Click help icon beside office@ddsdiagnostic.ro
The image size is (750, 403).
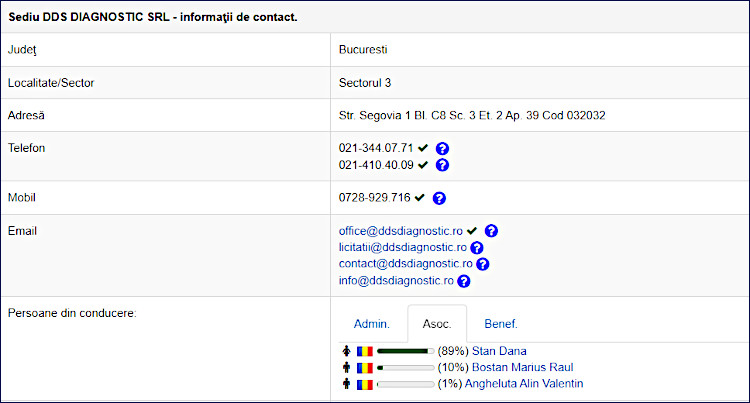pos(491,231)
